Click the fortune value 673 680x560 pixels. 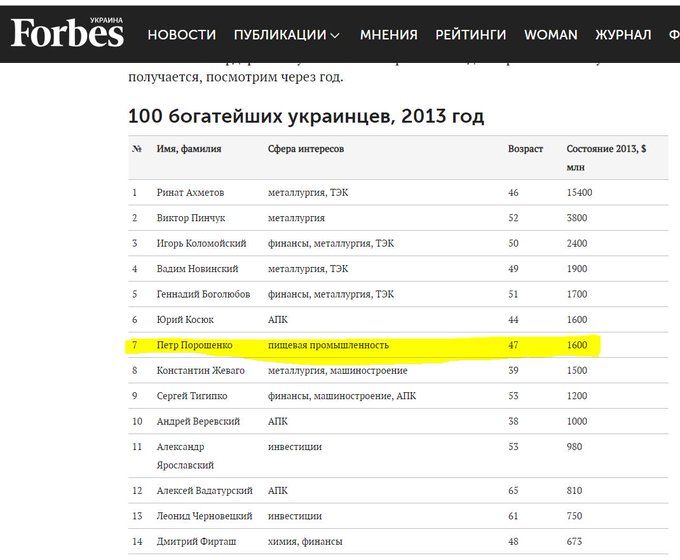pos(574,541)
